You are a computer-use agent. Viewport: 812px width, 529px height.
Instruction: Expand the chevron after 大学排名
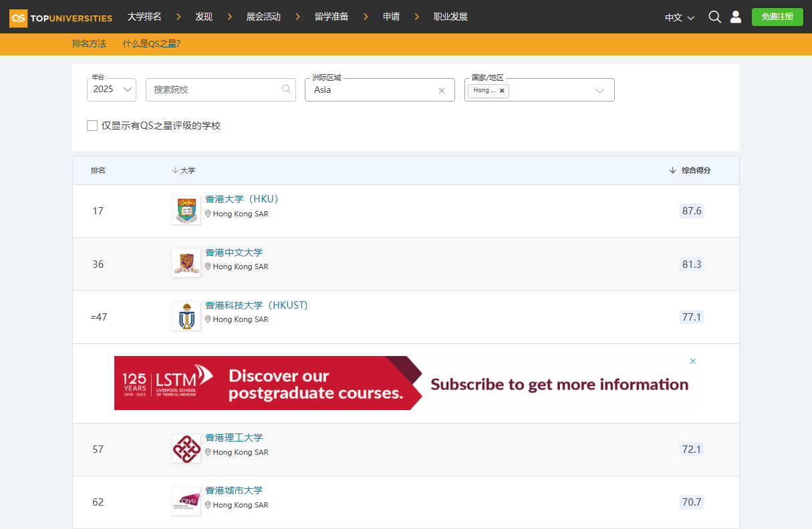(178, 17)
